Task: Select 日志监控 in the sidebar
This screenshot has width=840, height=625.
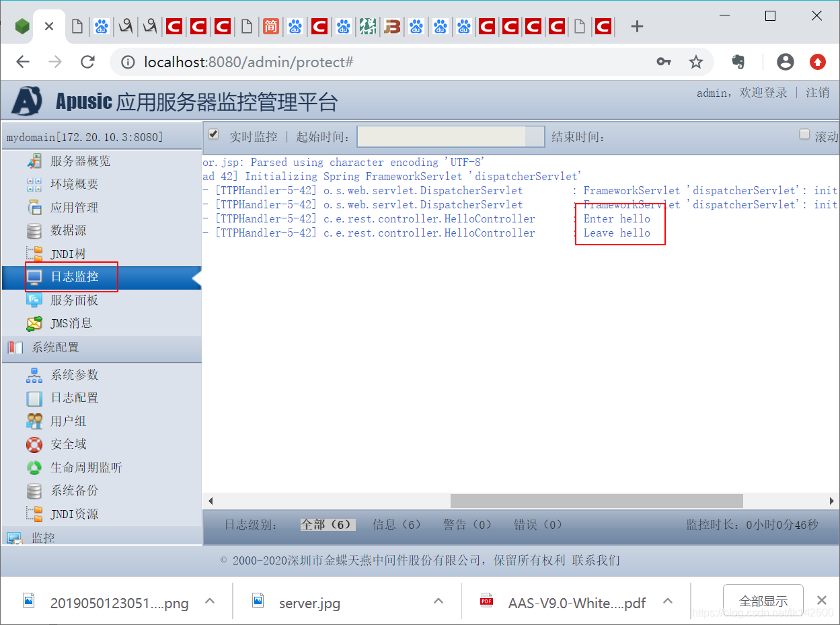Action: click(x=74, y=277)
